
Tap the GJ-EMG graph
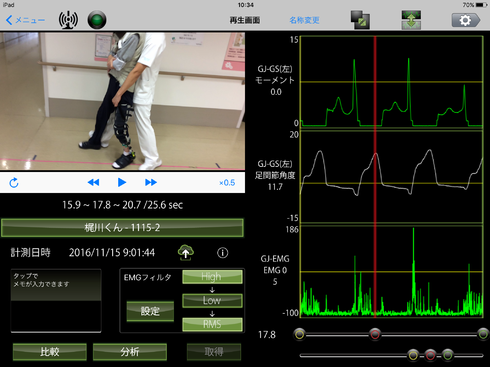[392, 271]
